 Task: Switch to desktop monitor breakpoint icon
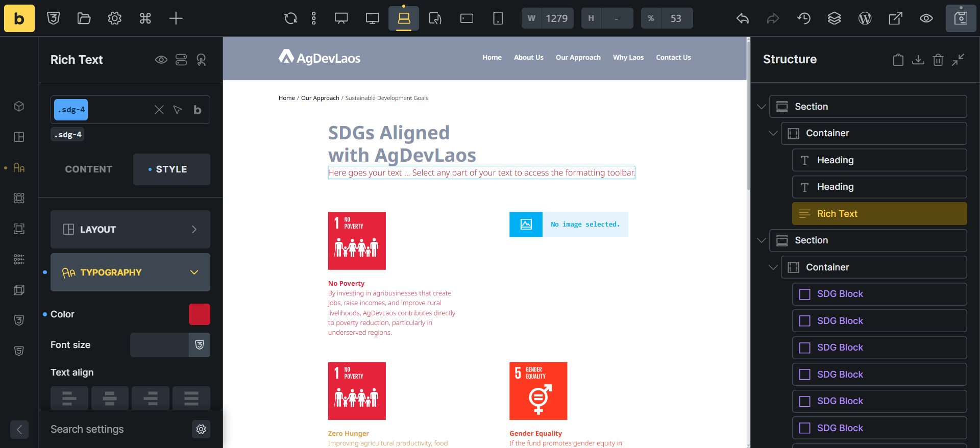click(x=373, y=18)
